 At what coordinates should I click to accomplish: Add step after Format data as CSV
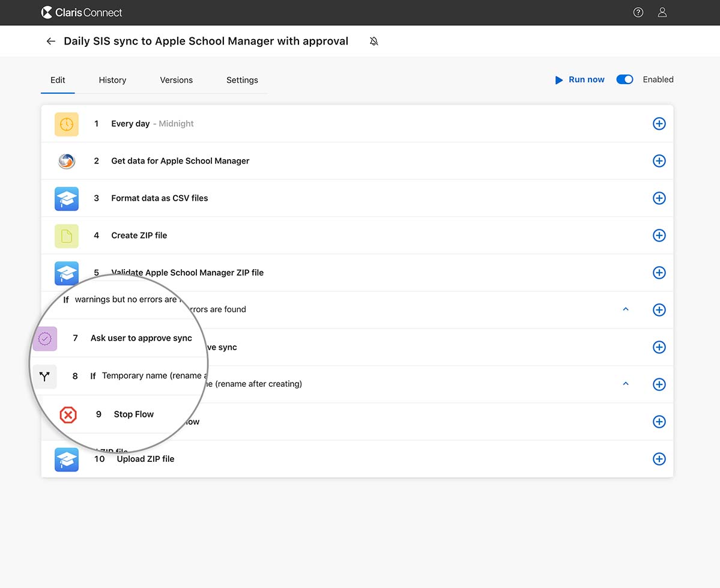(659, 198)
